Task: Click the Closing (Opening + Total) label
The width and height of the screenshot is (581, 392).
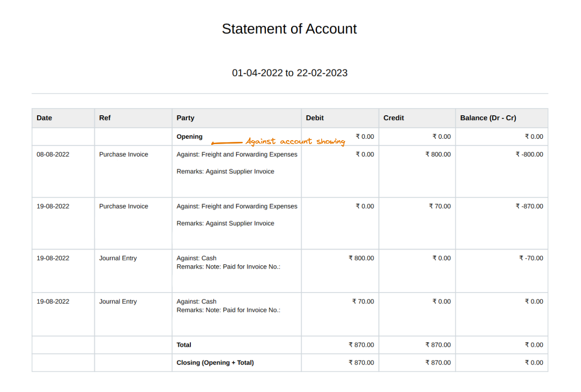Action: [216, 362]
